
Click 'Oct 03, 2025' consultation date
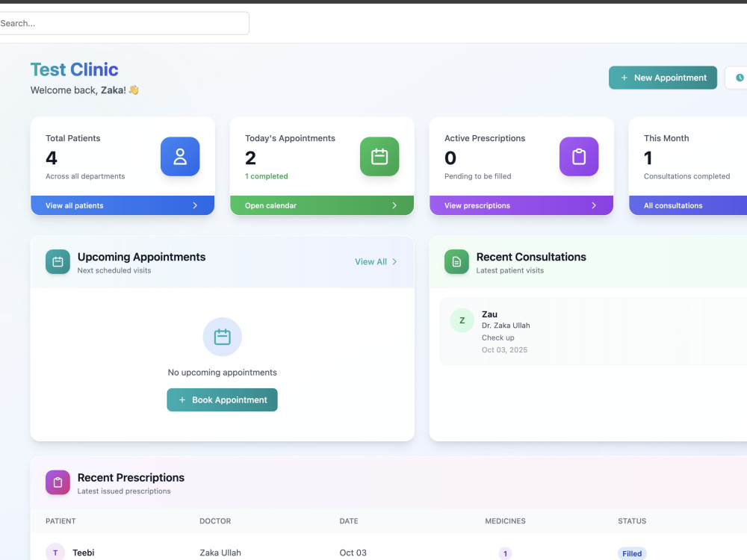coord(504,350)
